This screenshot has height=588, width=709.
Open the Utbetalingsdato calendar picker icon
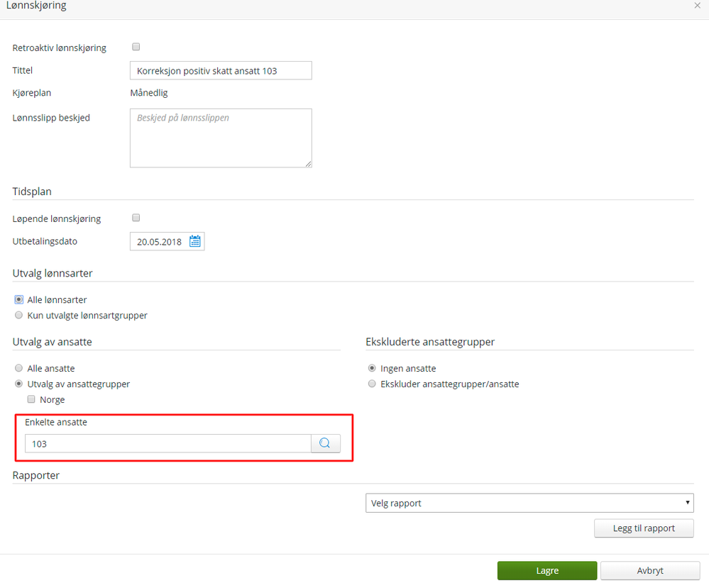coord(195,241)
